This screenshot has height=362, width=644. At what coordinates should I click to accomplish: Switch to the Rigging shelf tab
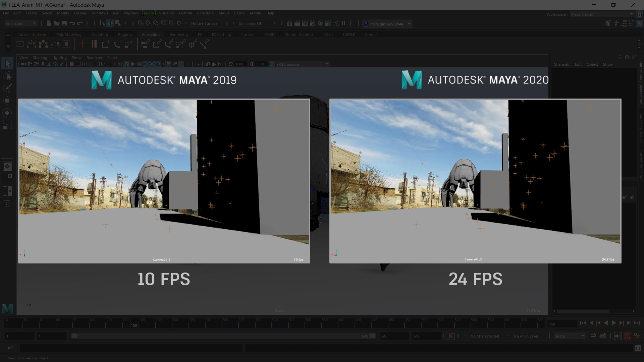[x=125, y=35]
